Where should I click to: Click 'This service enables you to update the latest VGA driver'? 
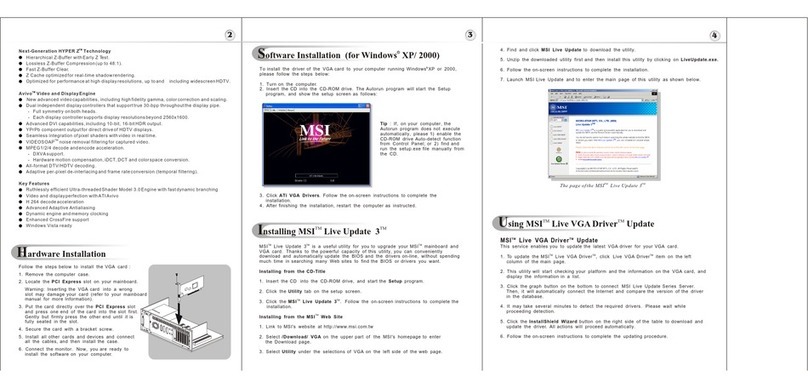point(590,247)
